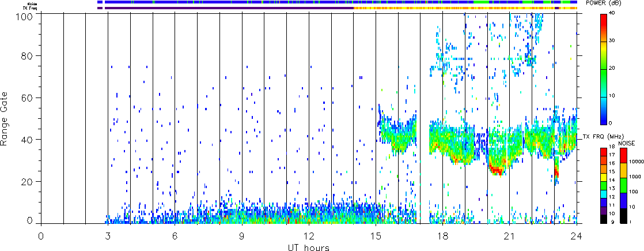Select the 21 tick label on the UT hours axis
This screenshot has height=251, width=644.
point(510,237)
